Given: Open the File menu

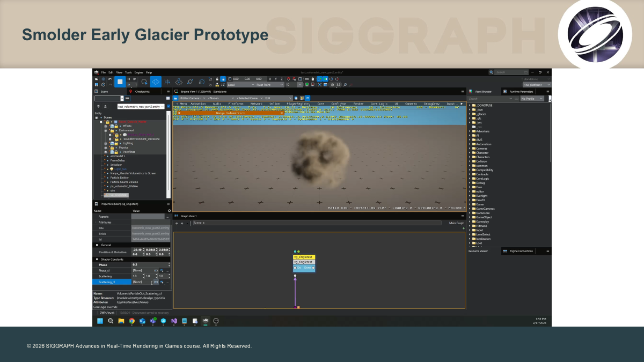Looking at the screenshot, I should coord(103,72).
